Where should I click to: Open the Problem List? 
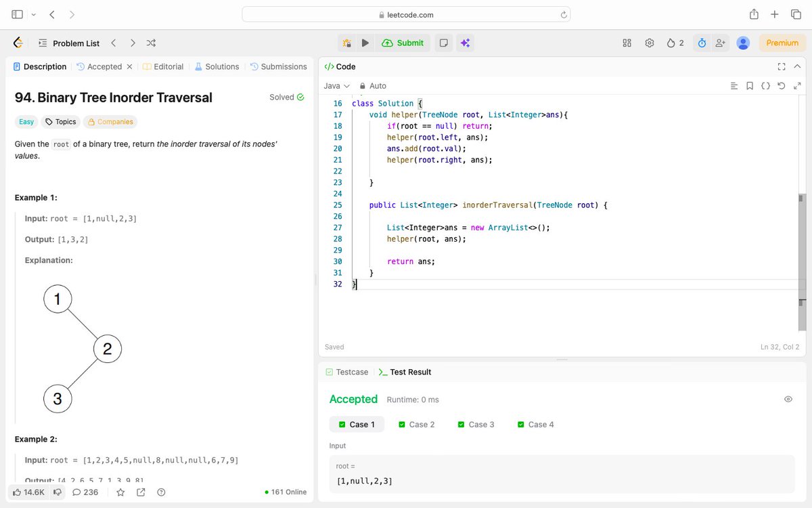70,42
